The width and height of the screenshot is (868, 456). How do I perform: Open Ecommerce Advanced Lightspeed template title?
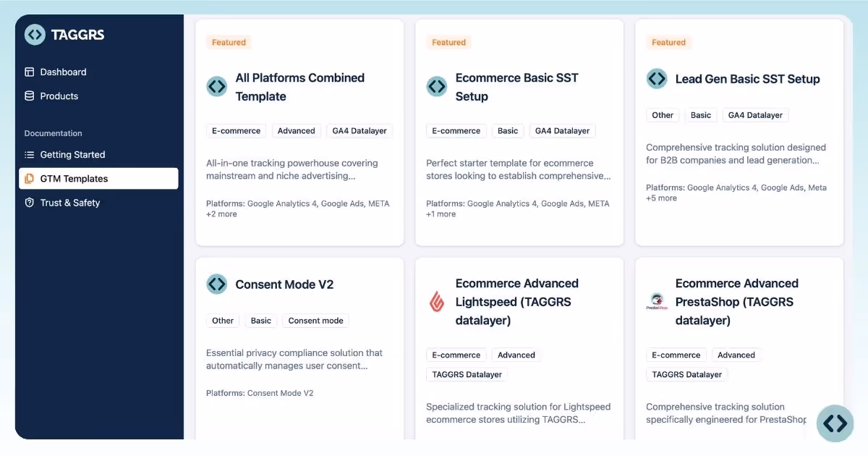(x=517, y=302)
